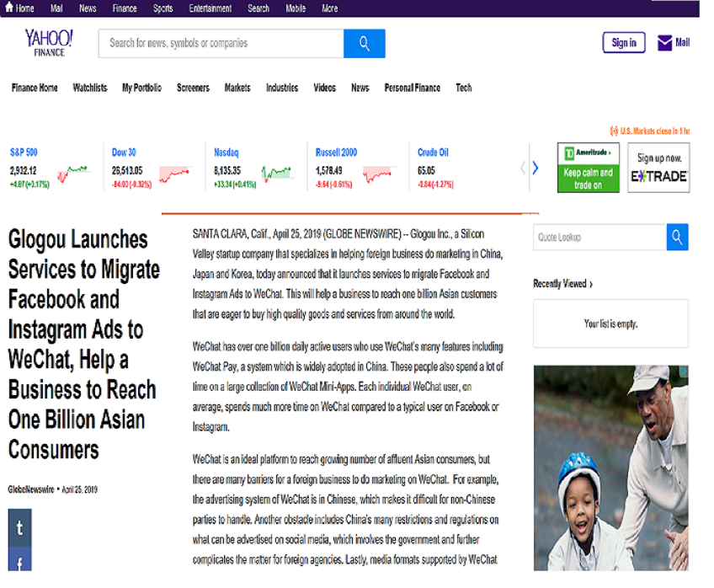Open the Russell 2000 quote link
Image resolution: width=714 pixels, height=588 pixels.
click(336, 152)
